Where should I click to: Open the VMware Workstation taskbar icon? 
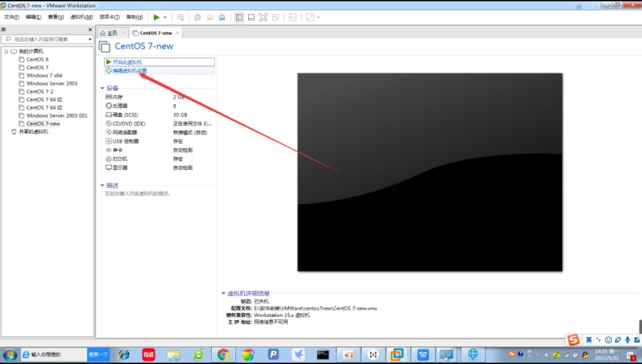pyautogui.click(x=397, y=355)
